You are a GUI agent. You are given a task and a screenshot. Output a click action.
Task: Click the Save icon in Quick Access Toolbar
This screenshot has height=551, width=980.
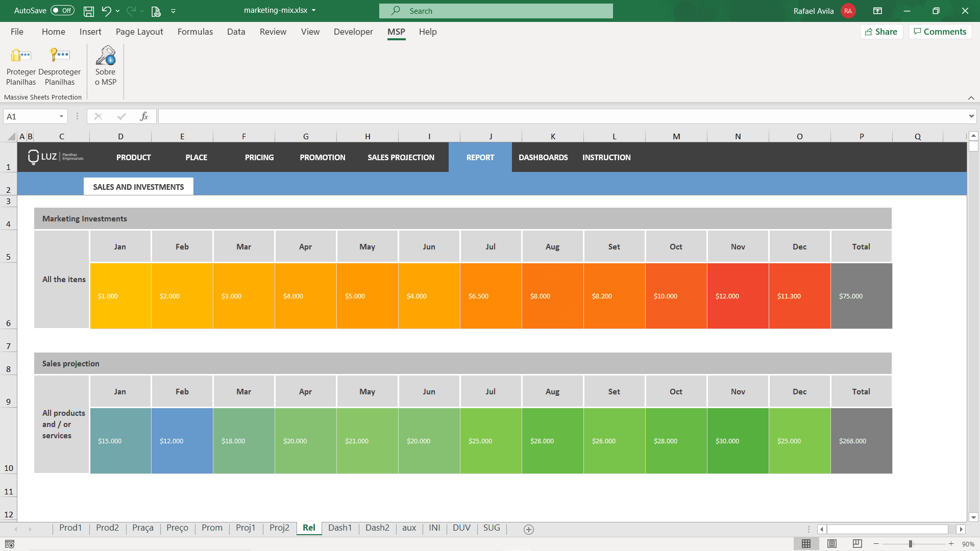click(88, 11)
